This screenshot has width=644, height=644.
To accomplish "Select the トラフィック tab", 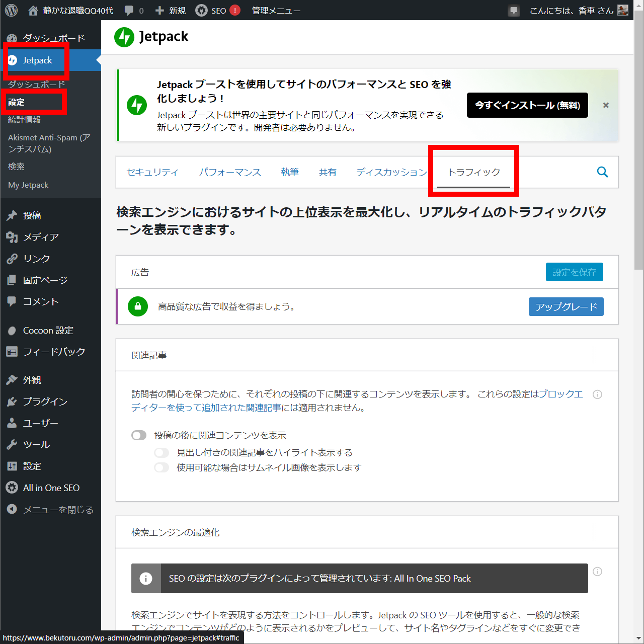I will 474,172.
